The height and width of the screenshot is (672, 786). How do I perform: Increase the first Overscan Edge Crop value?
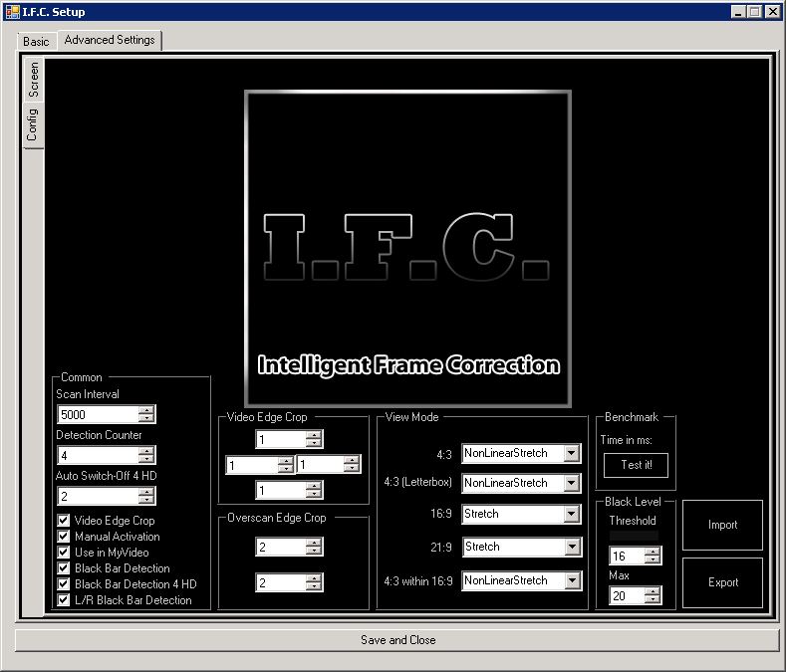pos(314,543)
